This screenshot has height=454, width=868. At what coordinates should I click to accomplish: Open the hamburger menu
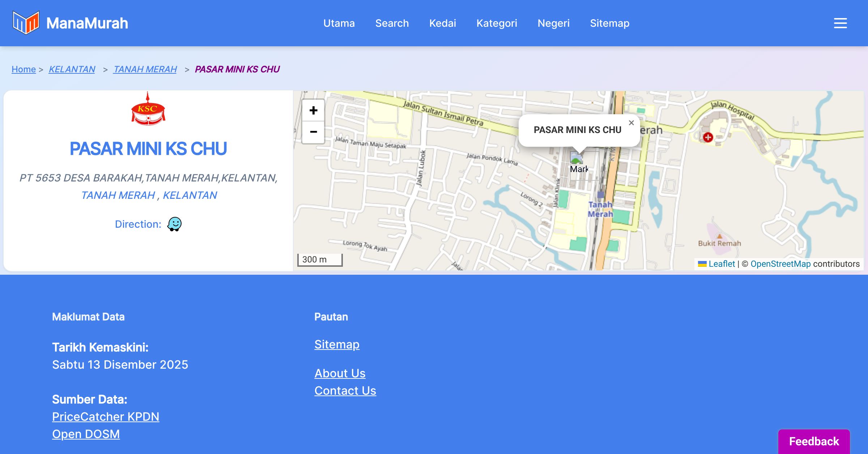coord(840,23)
